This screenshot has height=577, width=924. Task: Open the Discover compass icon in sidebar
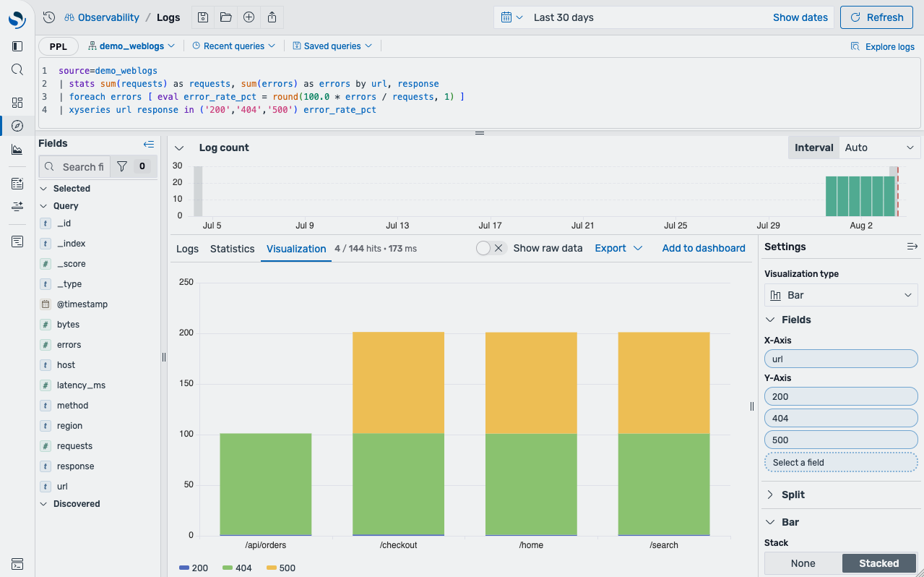point(17,126)
